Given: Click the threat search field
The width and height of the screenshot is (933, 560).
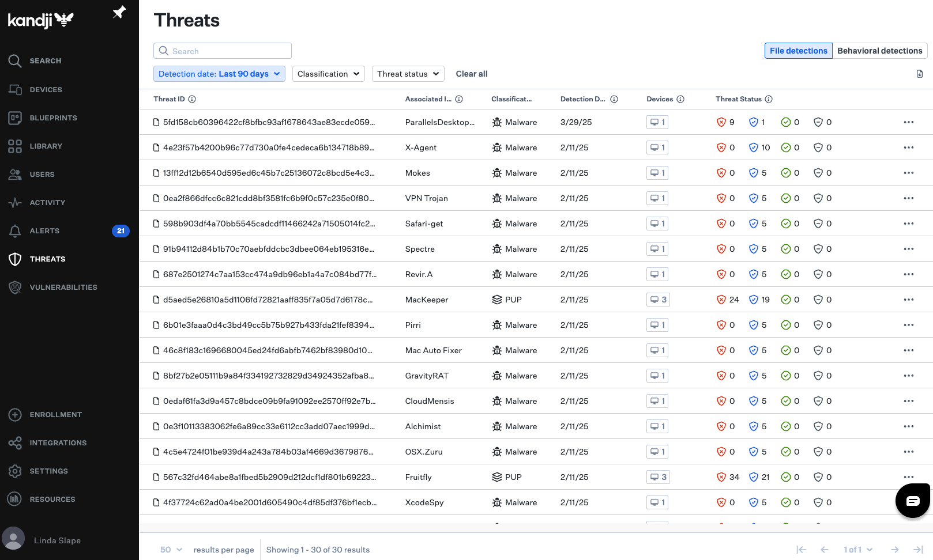Looking at the screenshot, I should [223, 51].
